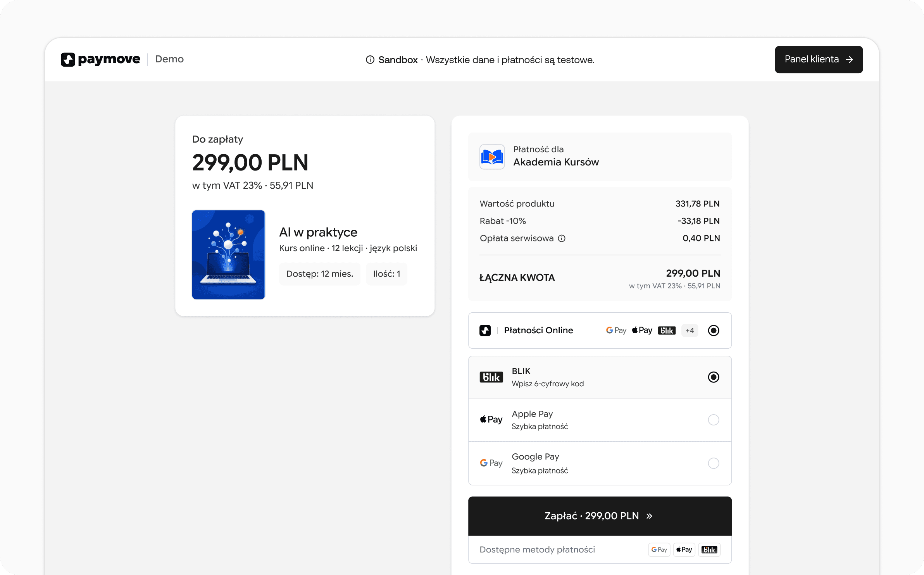
Task: Click the Ilość: 1 chip
Action: tap(387, 274)
